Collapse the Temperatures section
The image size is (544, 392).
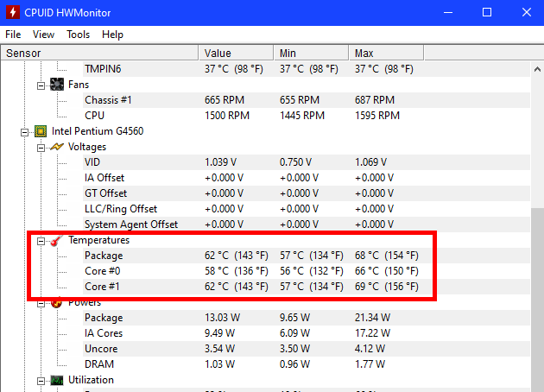click(x=41, y=241)
